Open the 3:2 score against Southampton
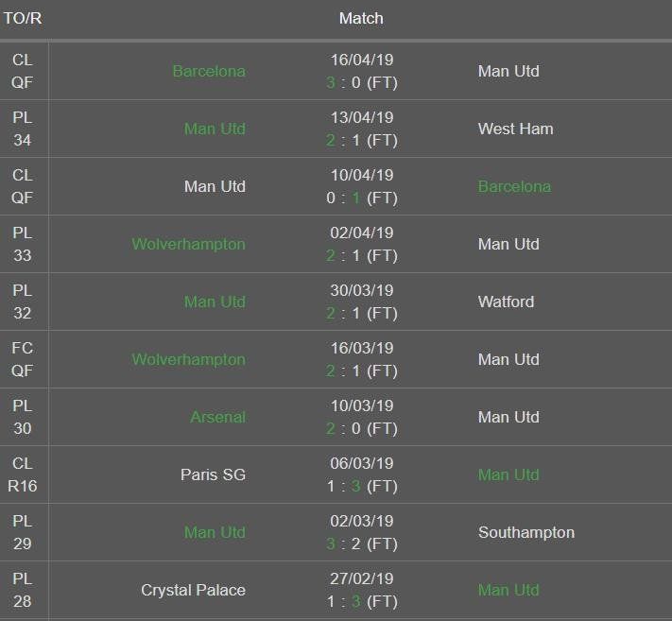The height and width of the screenshot is (621, 672). (x=361, y=543)
